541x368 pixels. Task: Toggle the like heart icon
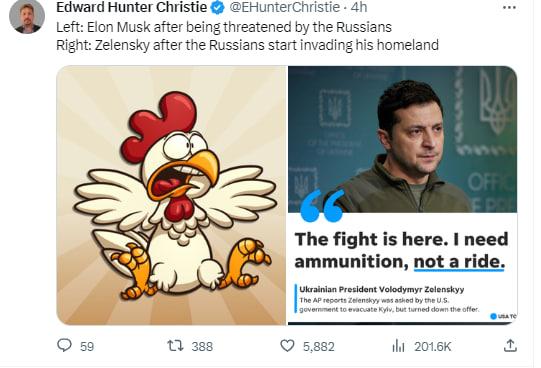point(287,346)
